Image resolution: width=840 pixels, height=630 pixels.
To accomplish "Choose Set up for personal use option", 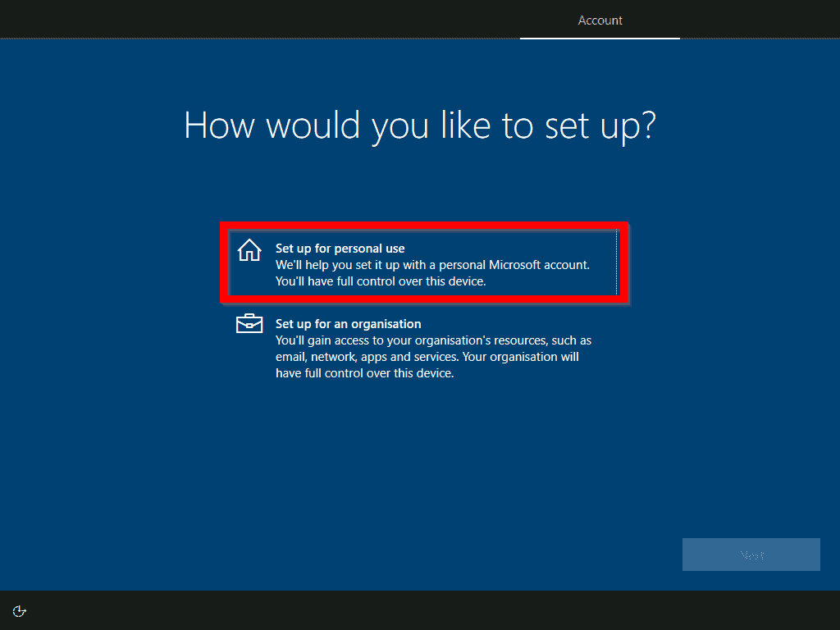I will point(423,263).
